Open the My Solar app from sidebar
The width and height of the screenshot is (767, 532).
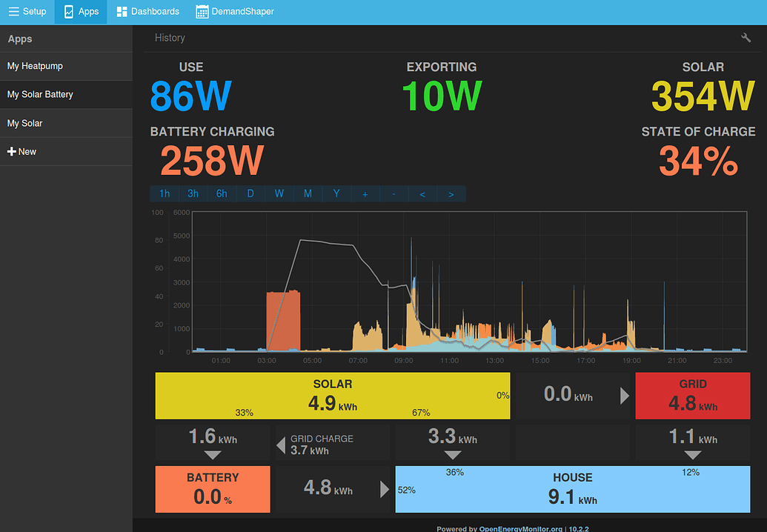(26, 123)
